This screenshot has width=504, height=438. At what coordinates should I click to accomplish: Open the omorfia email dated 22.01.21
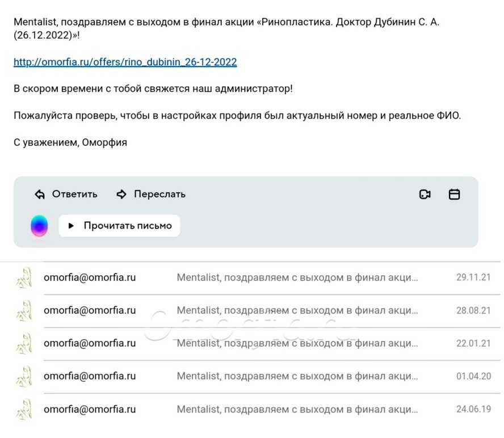click(252, 343)
